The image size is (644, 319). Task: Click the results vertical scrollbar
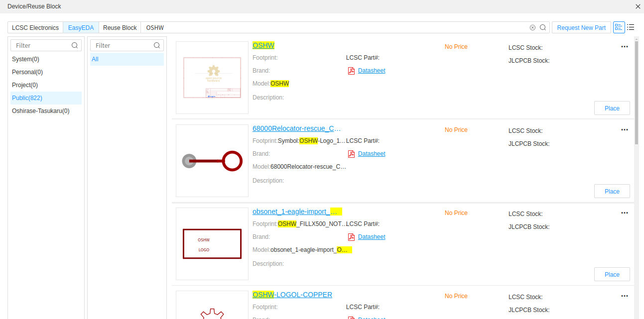[637, 93]
